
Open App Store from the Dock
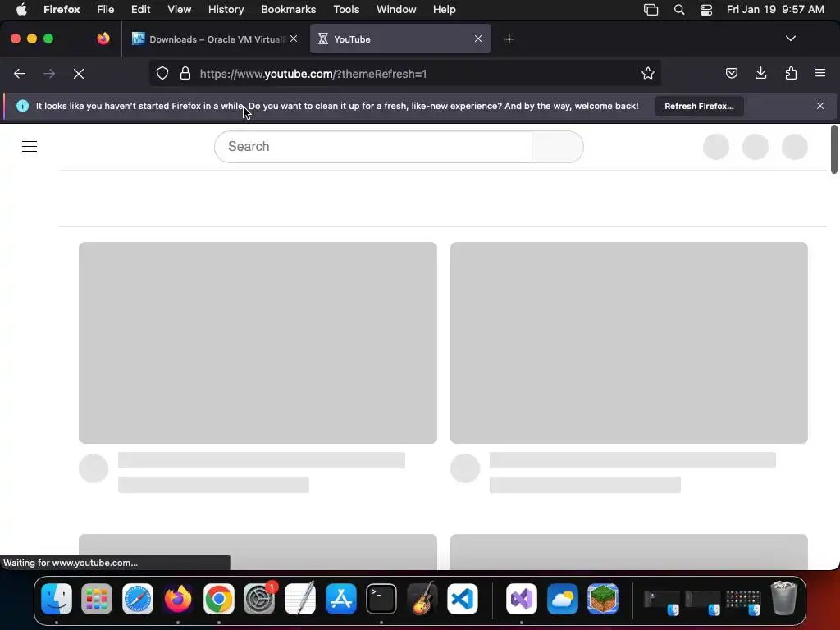(340, 598)
